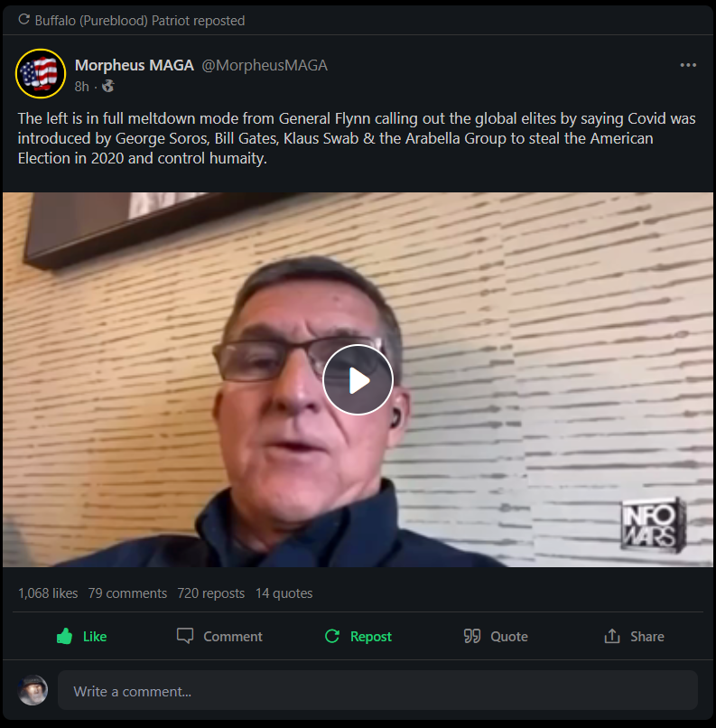This screenshot has height=728, width=716.
Task: Click the repost arrow icon in header
Action: [x=23, y=20]
